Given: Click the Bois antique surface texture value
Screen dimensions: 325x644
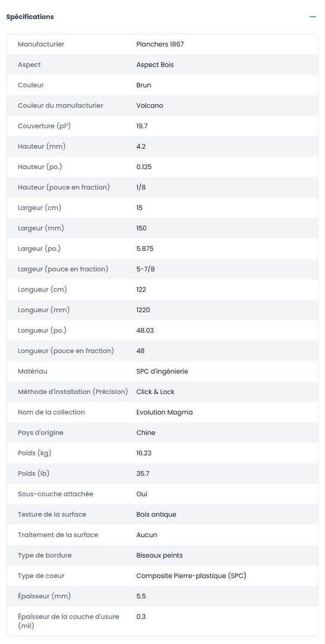Looking at the screenshot, I should point(156,514).
